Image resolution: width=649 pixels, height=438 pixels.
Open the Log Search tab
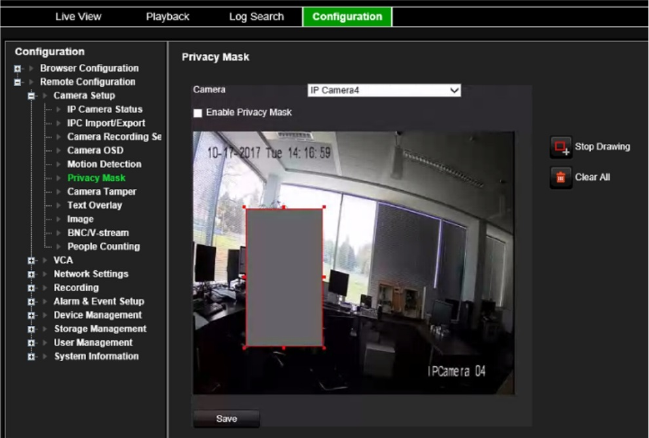[257, 17]
